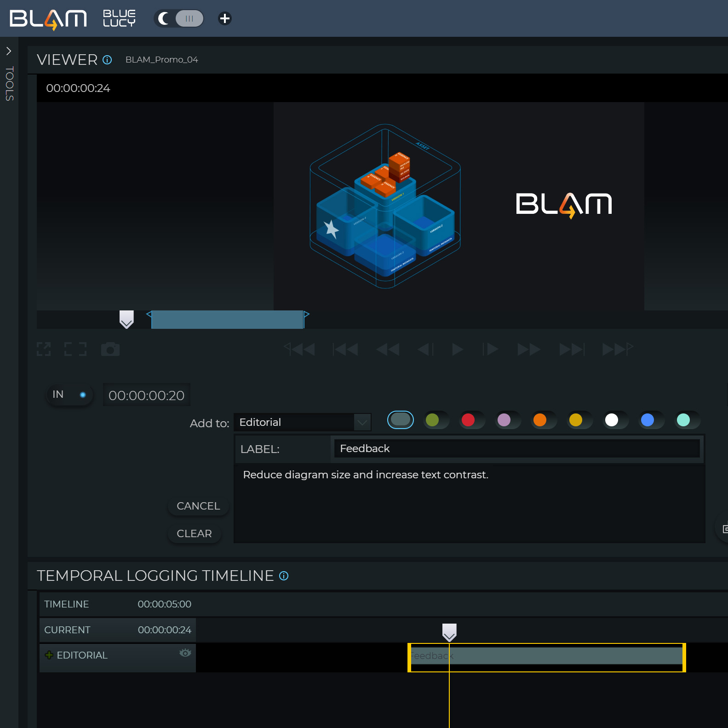Play the video

(457, 349)
